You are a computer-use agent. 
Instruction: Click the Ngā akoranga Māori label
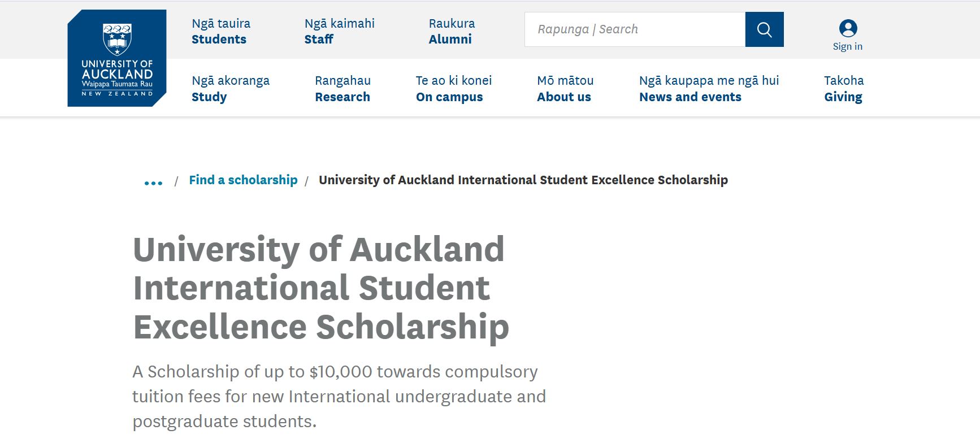coord(231,80)
